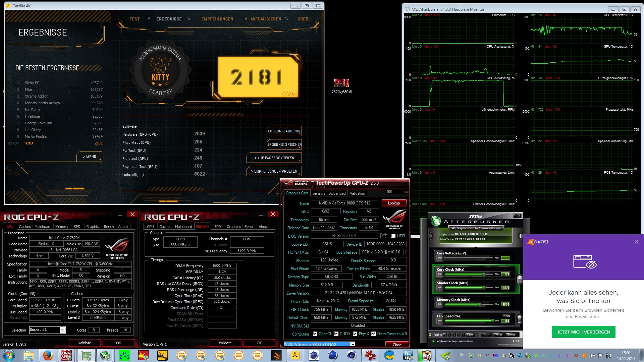Open the Socket #1 selection dropdown in CPU-Z
The width and height of the screenshot is (644, 362).
pyautogui.click(x=62, y=330)
